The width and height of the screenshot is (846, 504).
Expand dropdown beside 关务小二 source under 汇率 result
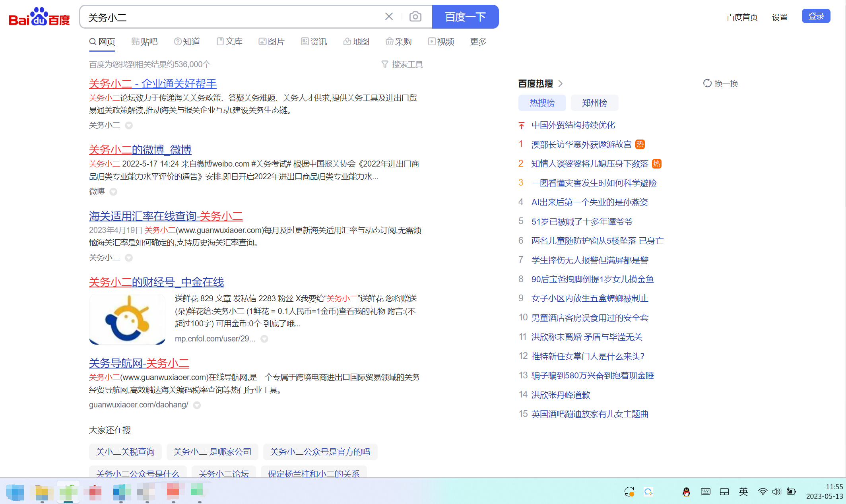pos(129,258)
